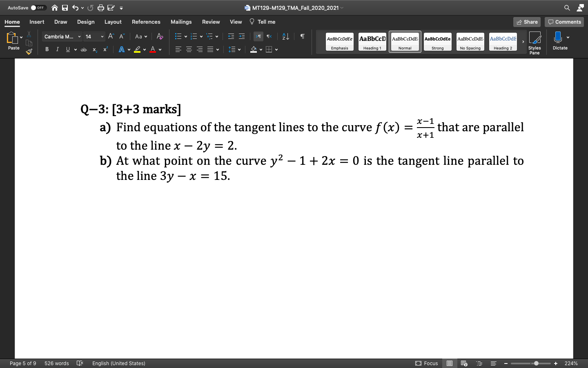Expand the borders dropdown arrow
Image resolution: width=588 pixels, height=368 pixels.
(x=276, y=49)
